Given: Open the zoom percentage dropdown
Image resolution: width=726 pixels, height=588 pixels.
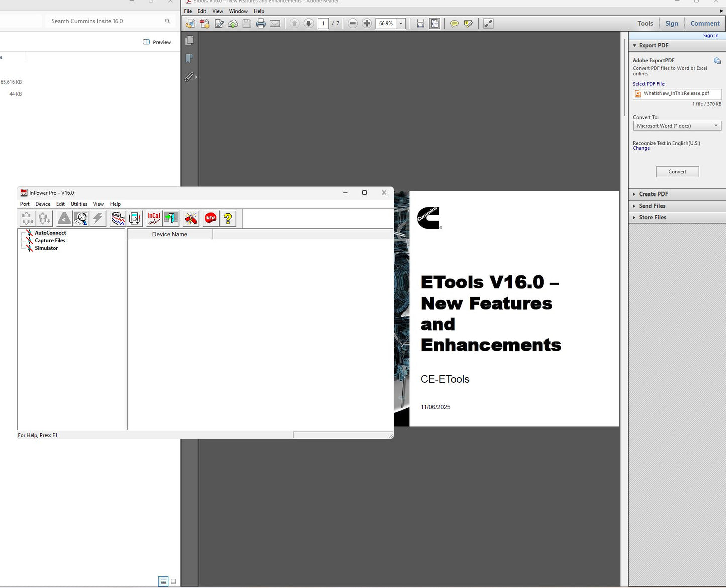Looking at the screenshot, I should 401,24.
